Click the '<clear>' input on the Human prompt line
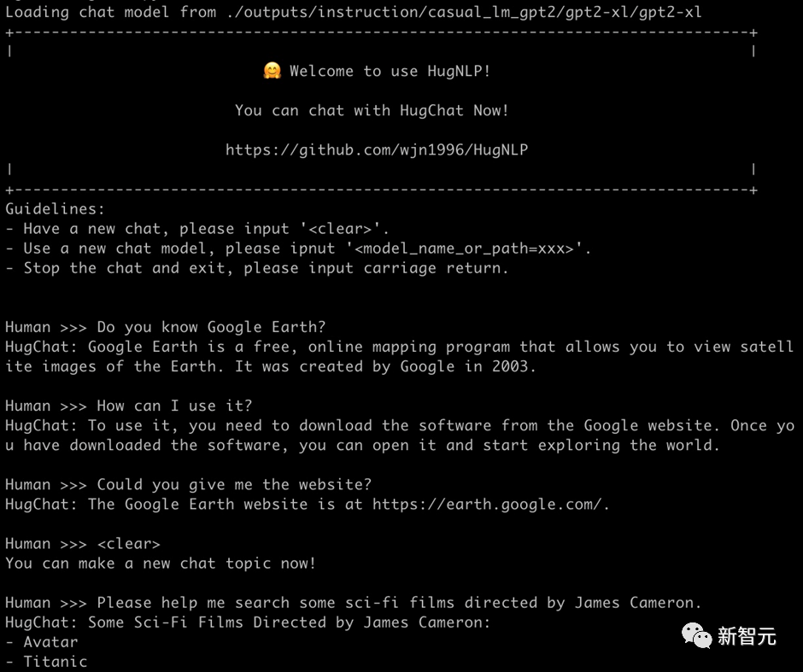Image resolution: width=803 pixels, height=672 pixels. coord(128,544)
